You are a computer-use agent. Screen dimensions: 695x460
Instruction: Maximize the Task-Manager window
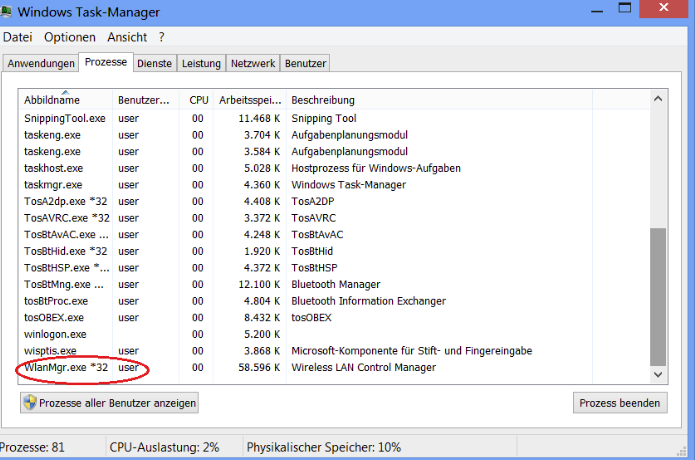625,8
